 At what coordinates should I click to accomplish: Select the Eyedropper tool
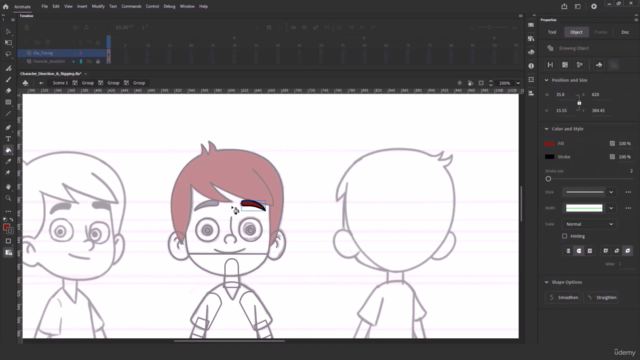point(8,162)
